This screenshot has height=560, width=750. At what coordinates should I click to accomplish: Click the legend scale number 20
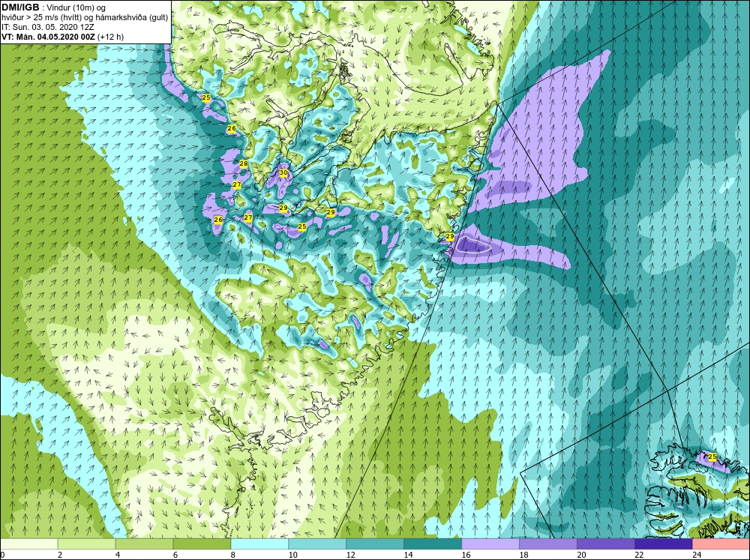[x=581, y=555]
